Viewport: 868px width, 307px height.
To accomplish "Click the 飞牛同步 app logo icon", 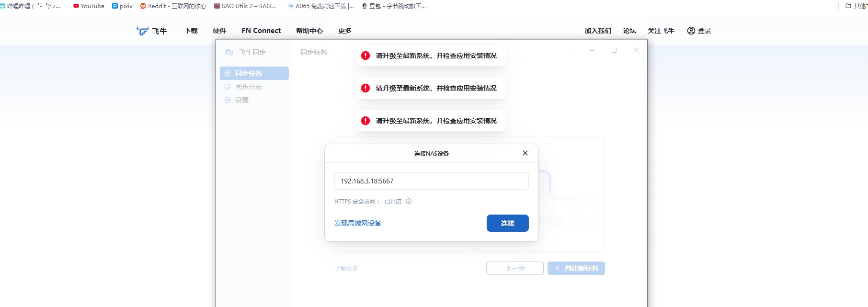I will [229, 52].
